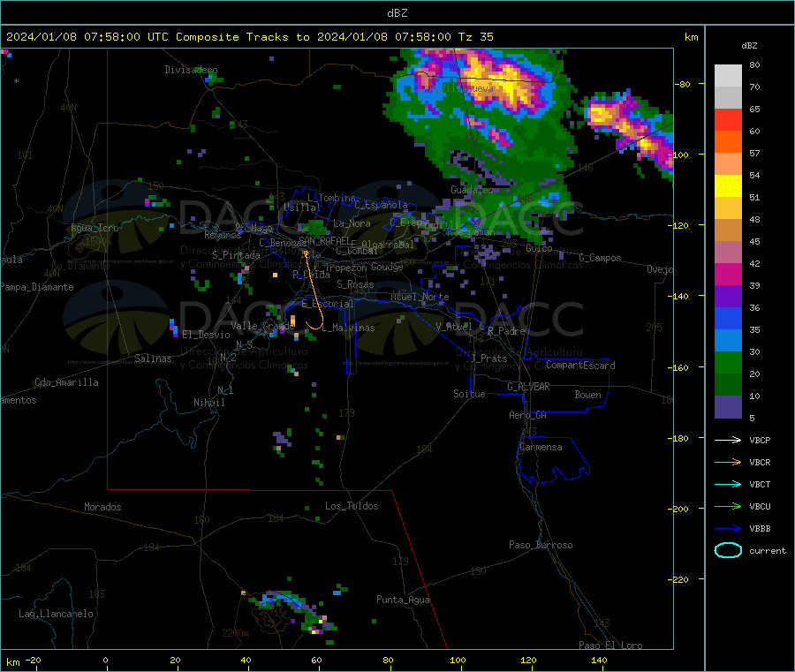Click the orange VBCR arrow in the legend
This screenshot has width=795, height=672.
tap(728, 462)
